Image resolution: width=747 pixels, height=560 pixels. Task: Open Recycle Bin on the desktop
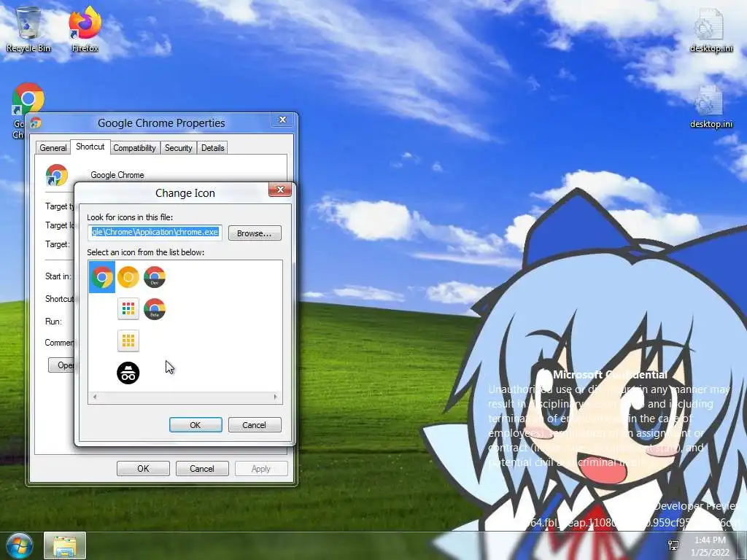pos(28,29)
